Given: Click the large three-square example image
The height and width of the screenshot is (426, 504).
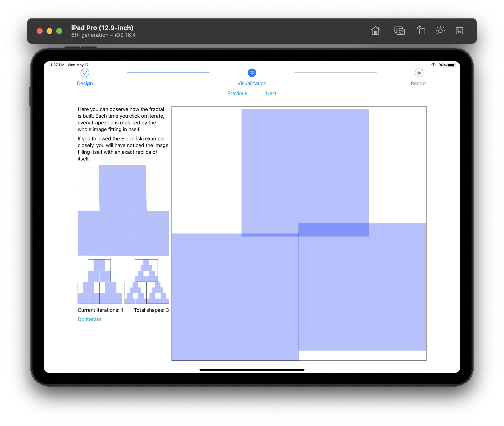Looking at the screenshot, I should click(123, 210).
